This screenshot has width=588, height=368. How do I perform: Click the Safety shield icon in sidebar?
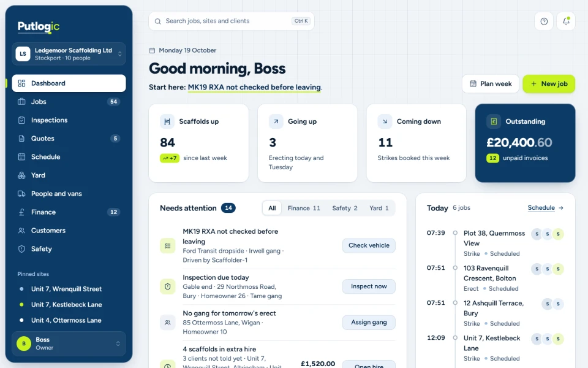(22, 249)
